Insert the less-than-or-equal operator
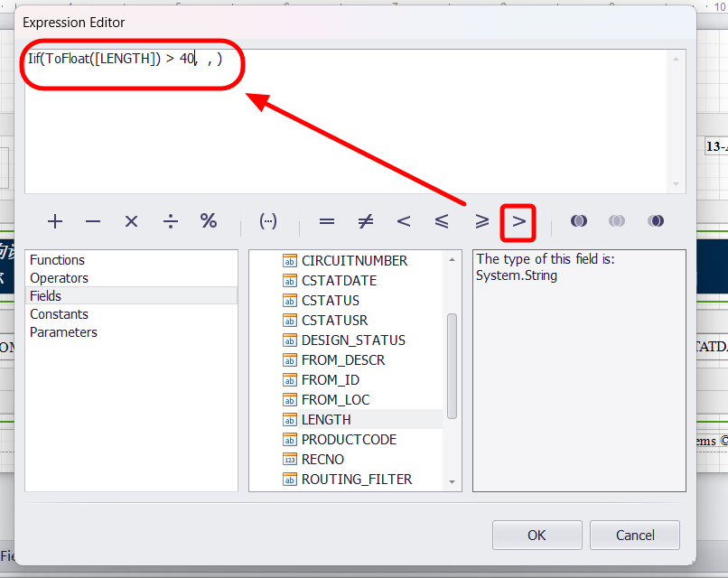This screenshot has width=728, height=578. point(442,221)
